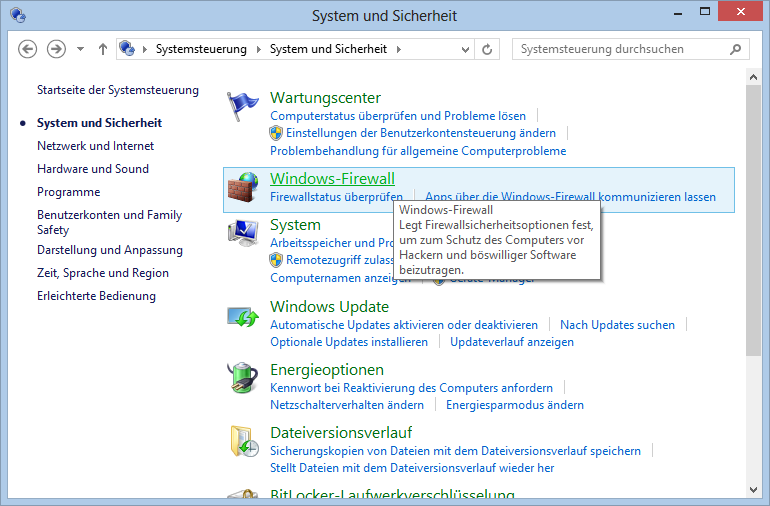Open Netzwerk und Internet category

point(96,146)
